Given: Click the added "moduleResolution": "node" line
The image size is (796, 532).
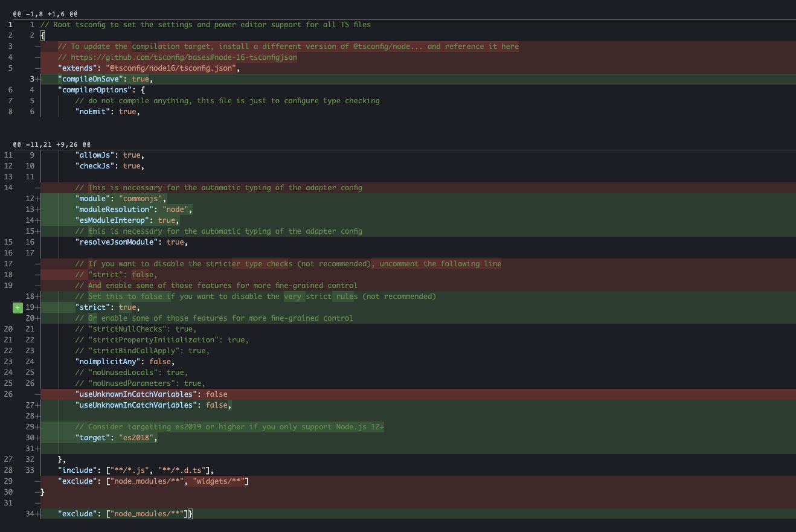Looking at the screenshot, I should [133, 209].
